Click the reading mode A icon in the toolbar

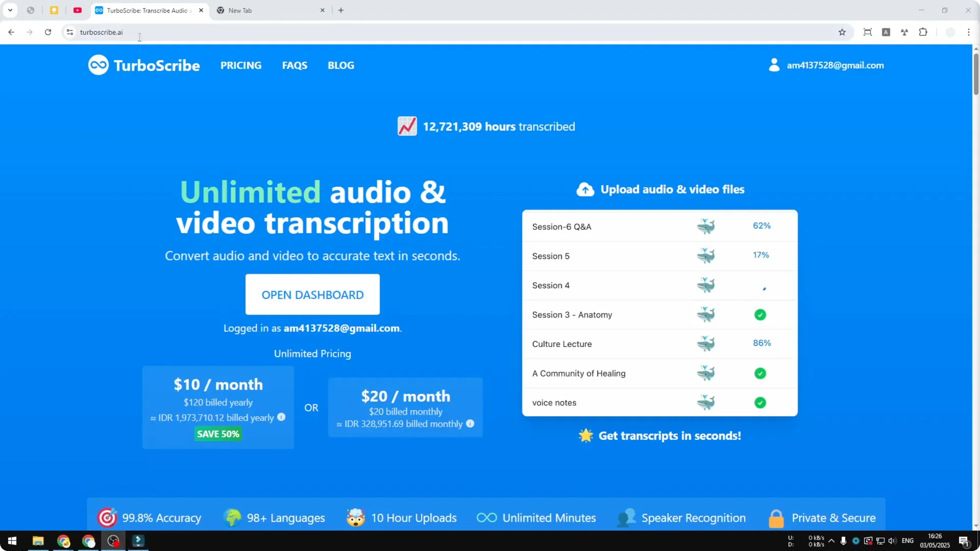click(x=887, y=32)
